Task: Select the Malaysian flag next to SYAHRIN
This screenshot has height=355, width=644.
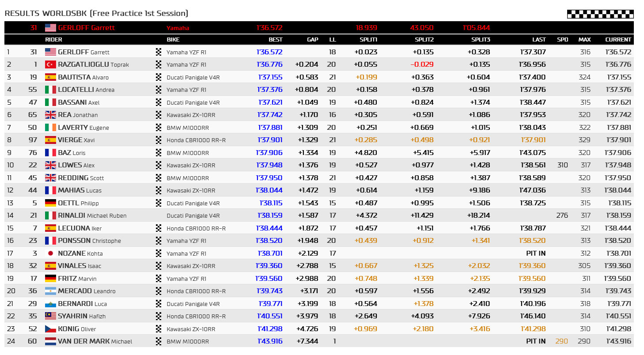Action: (x=51, y=316)
